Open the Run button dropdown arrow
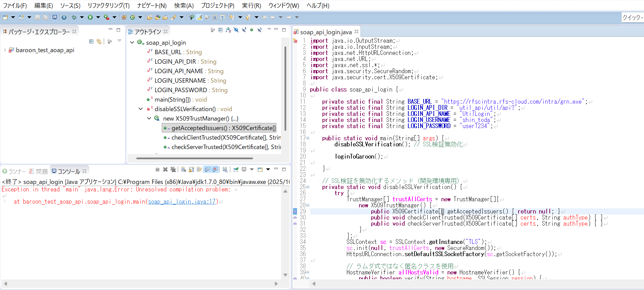This screenshot has width=644, height=290. click(x=98, y=17)
